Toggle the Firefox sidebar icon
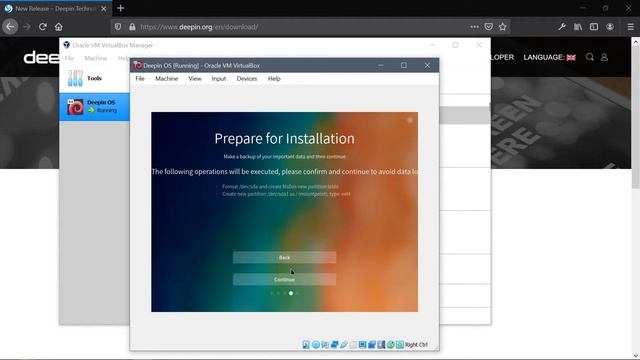This screenshot has width=640, height=360. tap(594, 27)
